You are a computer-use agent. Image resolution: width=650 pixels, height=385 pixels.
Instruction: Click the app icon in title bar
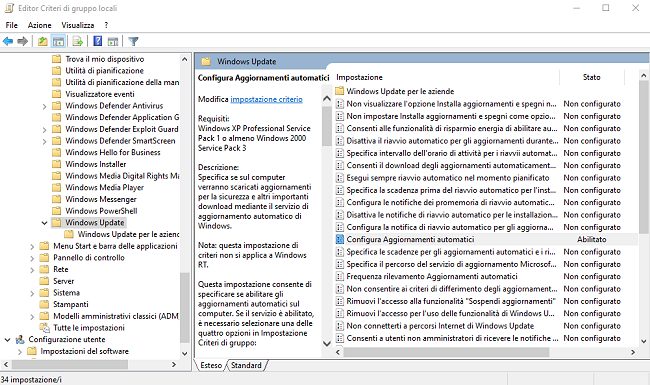9,8
